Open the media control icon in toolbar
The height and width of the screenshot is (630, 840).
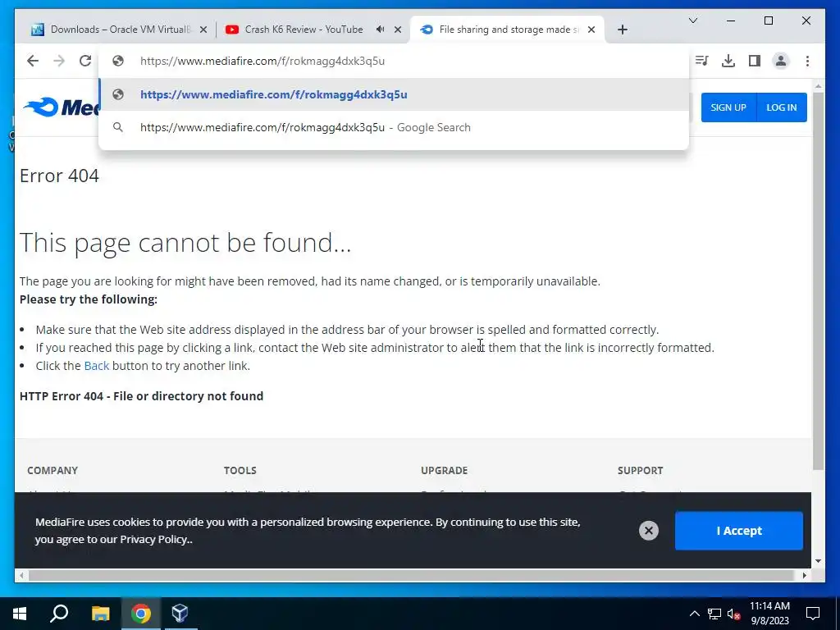click(x=702, y=61)
